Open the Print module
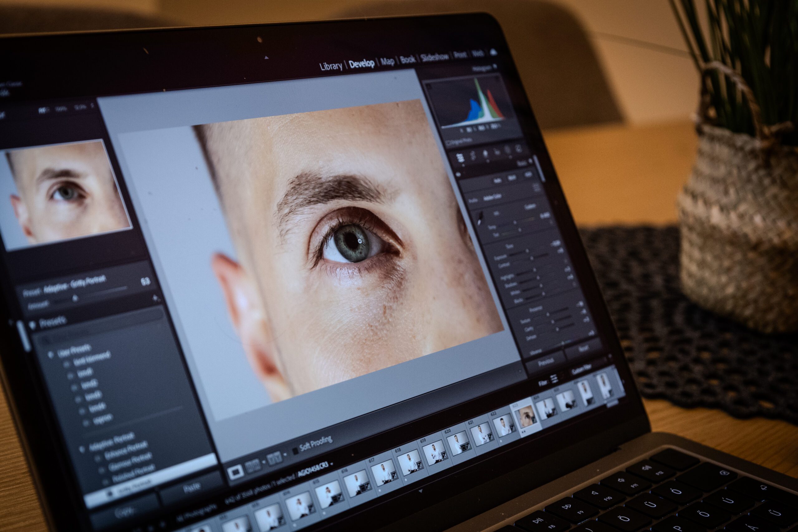 click(460, 55)
